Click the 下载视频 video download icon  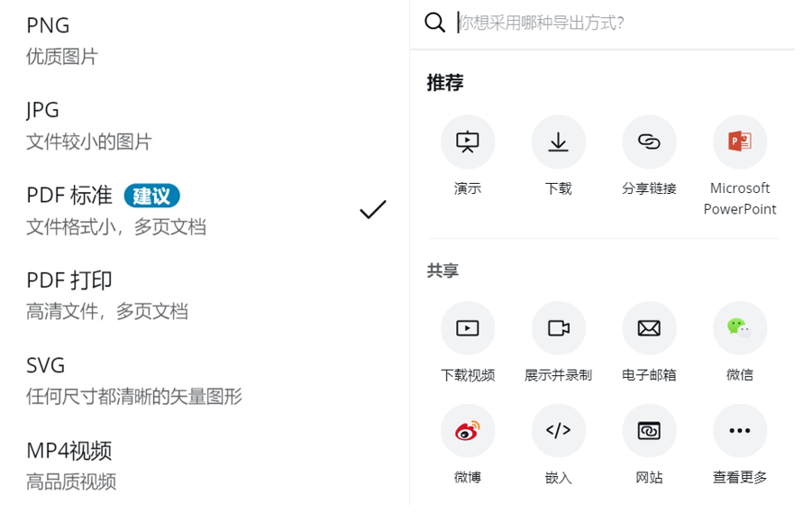(x=467, y=328)
